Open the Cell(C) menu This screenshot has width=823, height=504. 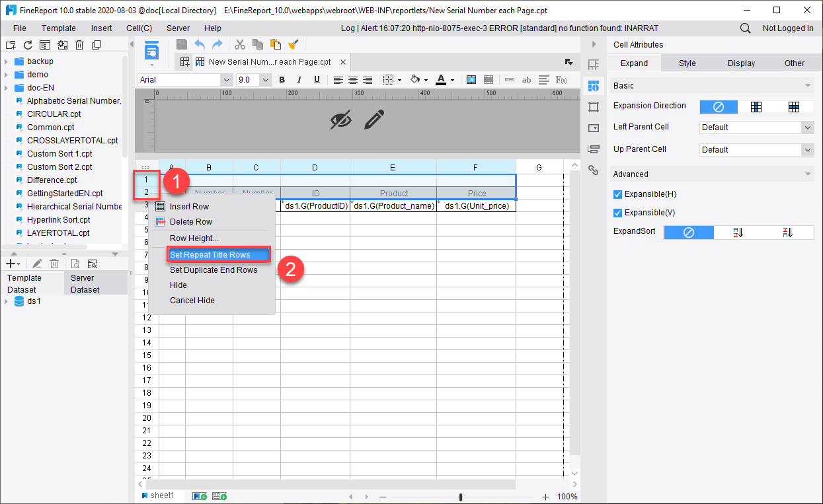coord(139,28)
